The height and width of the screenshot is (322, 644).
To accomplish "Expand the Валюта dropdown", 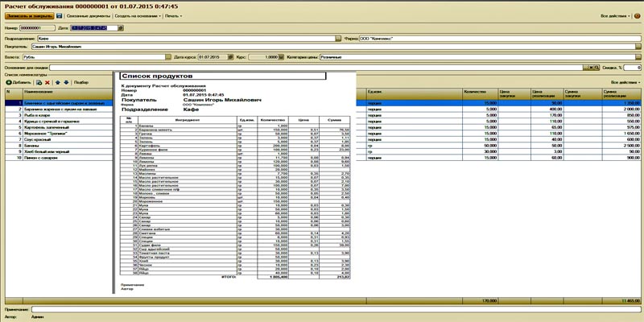I will 170,57.
